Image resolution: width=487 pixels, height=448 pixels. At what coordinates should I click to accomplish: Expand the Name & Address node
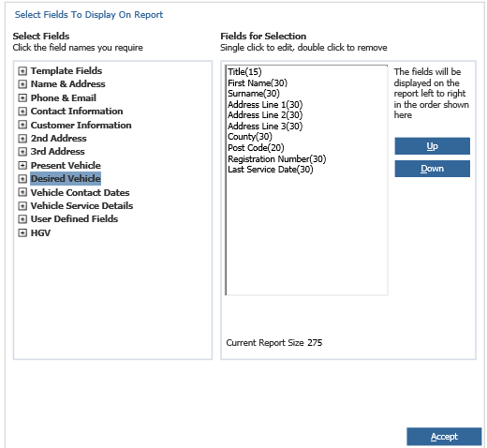click(x=22, y=84)
